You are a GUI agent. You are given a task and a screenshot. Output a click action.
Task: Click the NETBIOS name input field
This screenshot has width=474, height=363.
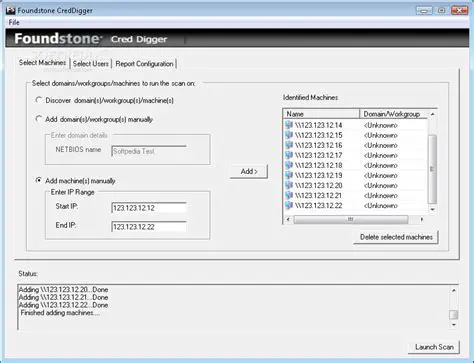[149, 151]
